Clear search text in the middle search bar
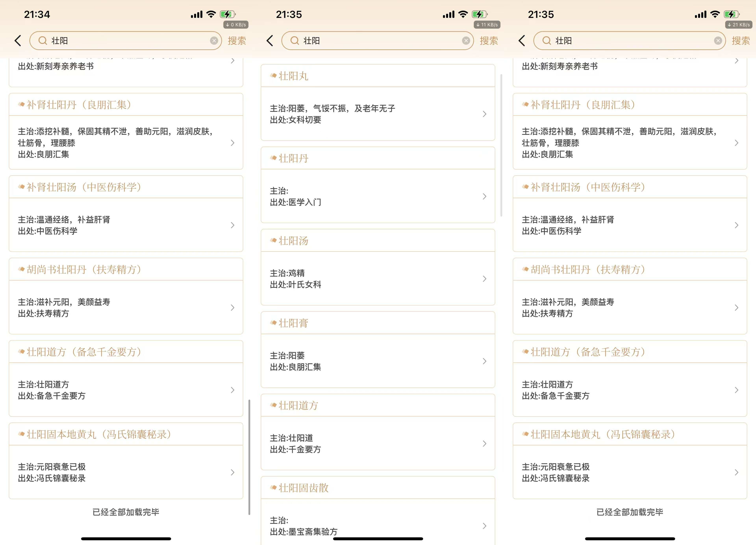 [466, 41]
